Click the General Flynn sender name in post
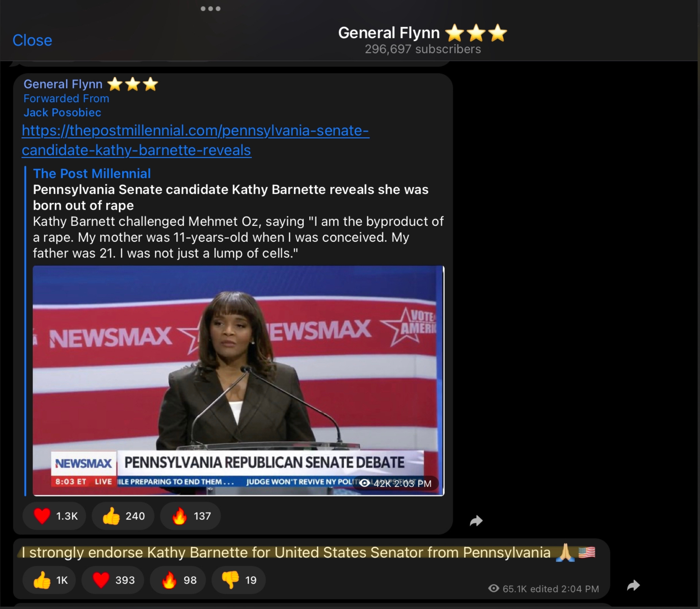700x609 pixels. click(91, 84)
